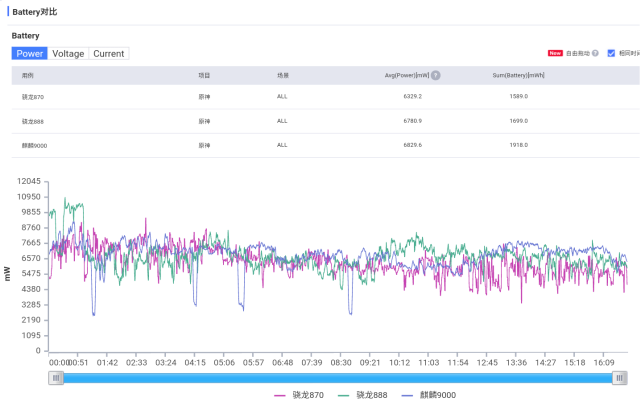Hide 骁龙888 series via chart legend
The width and height of the screenshot is (641, 410).
click(364, 396)
